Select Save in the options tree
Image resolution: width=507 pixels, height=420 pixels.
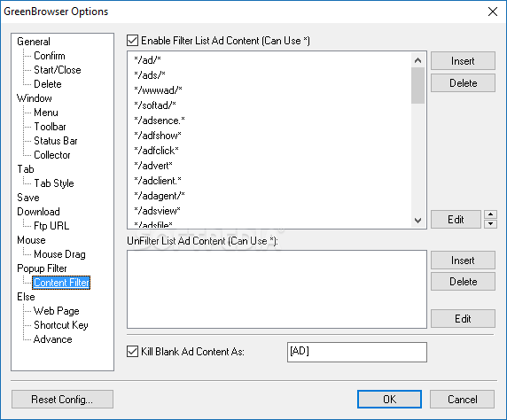coord(28,198)
